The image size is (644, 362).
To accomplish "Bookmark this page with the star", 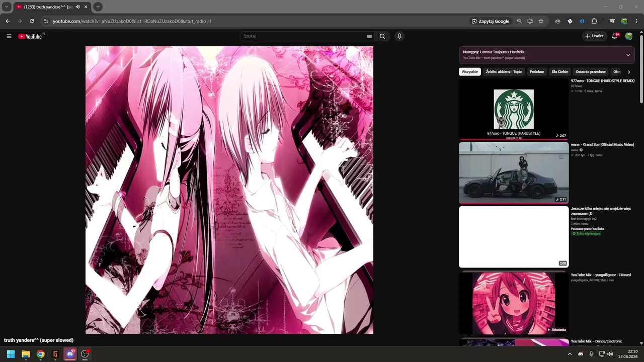I will click(x=541, y=21).
